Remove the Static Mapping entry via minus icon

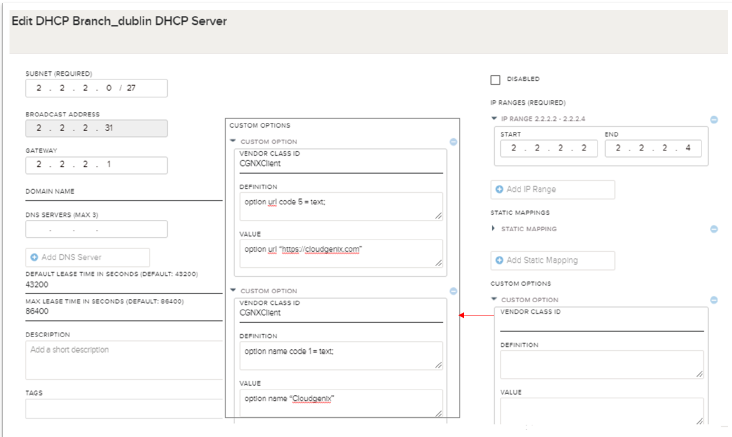coord(714,229)
